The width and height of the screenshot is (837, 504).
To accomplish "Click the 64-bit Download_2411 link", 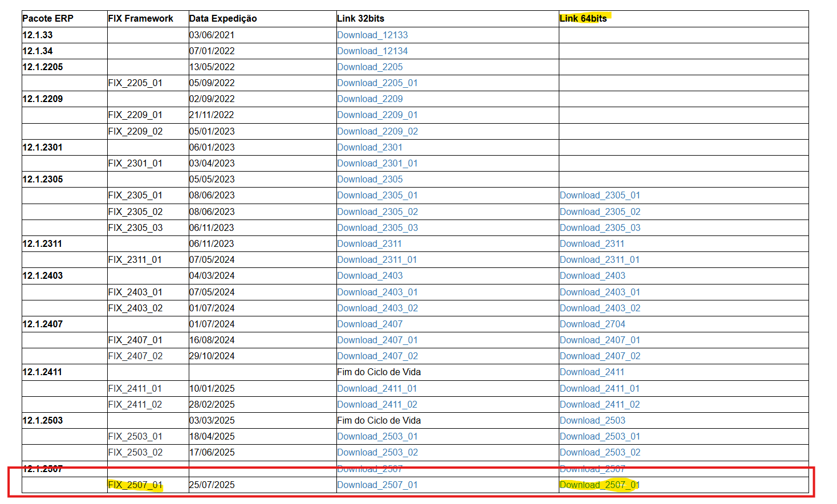I will coord(592,372).
